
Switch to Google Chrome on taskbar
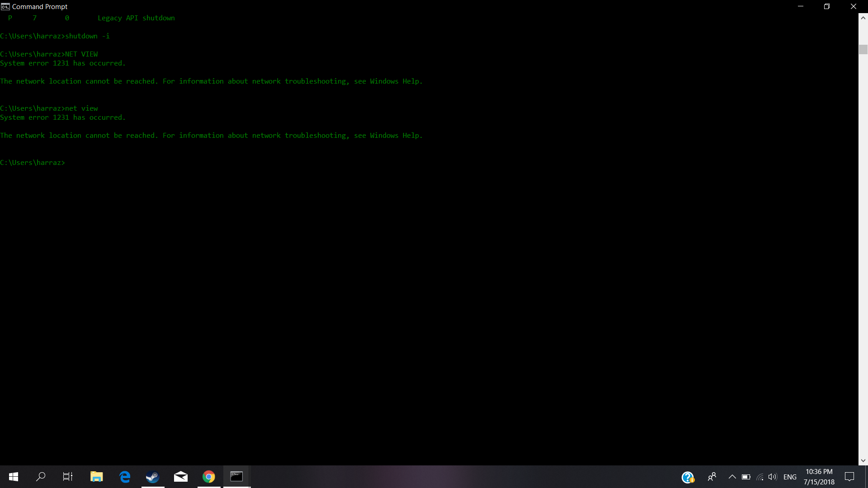pyautogui.click(x=209, y=477)
